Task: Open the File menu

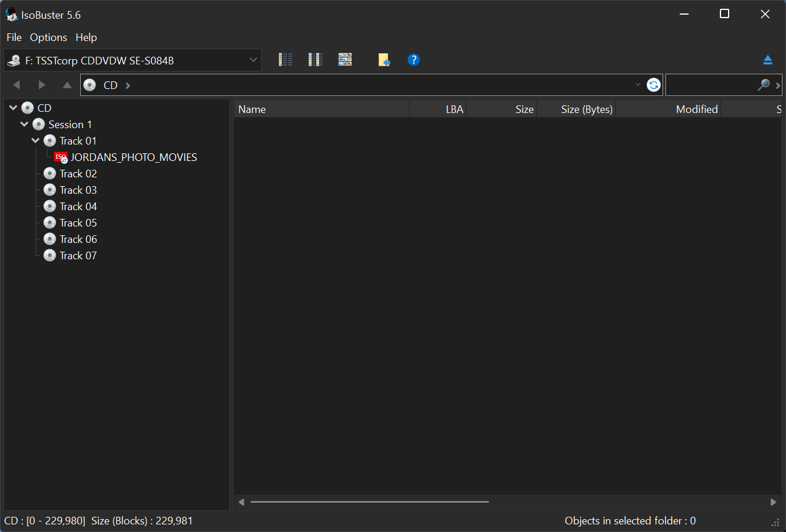Action: point(13,37)
